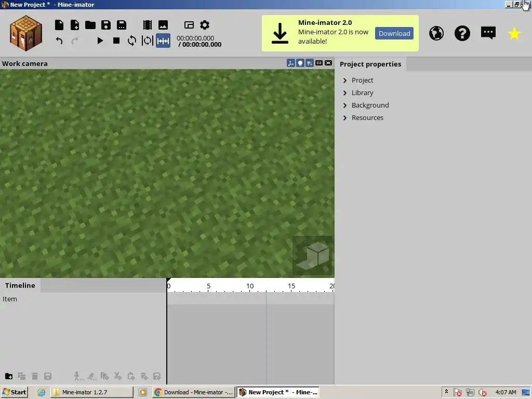Click the Mine-imator crafting table logo
532x399 pixels.
26,33
